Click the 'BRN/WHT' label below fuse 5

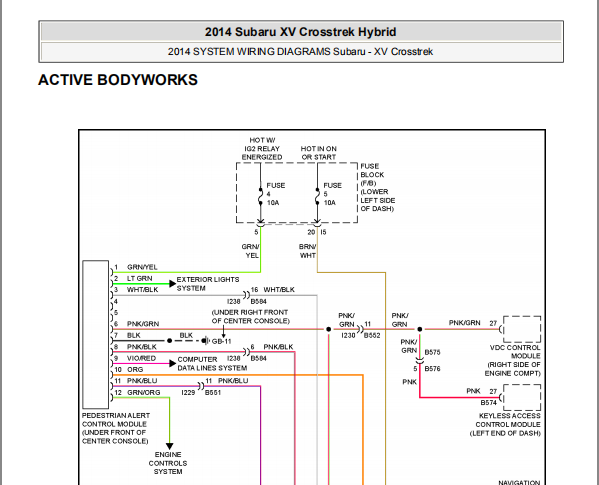click(x=308, y=251)
